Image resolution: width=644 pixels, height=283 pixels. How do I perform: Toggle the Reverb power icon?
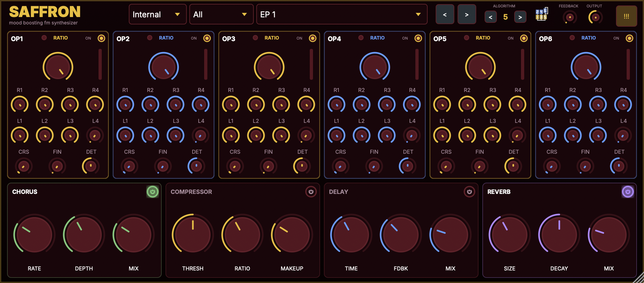628,192
